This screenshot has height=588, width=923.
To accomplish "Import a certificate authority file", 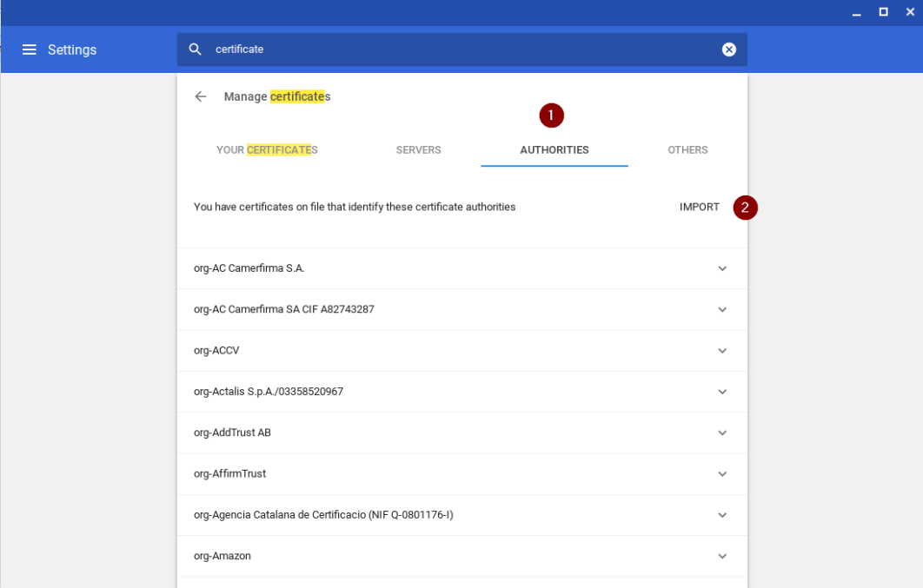I will click(x=700, y=207).
